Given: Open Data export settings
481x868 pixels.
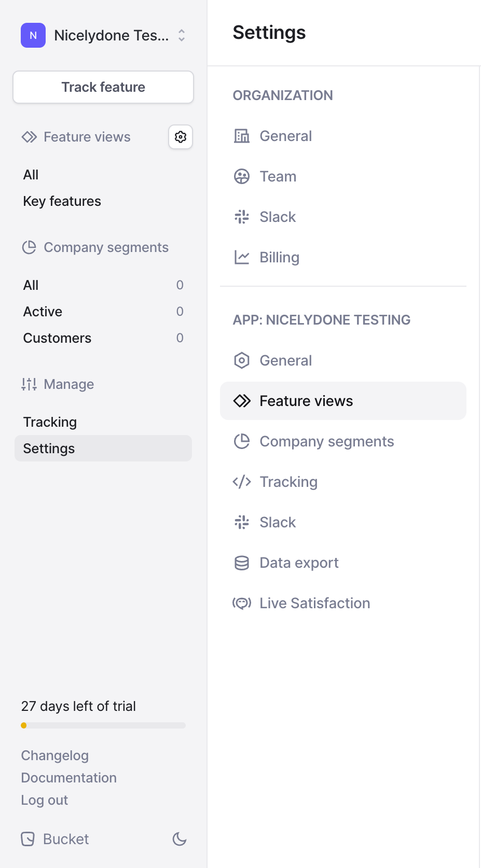Looking at the screenshot, I should 343,563.
